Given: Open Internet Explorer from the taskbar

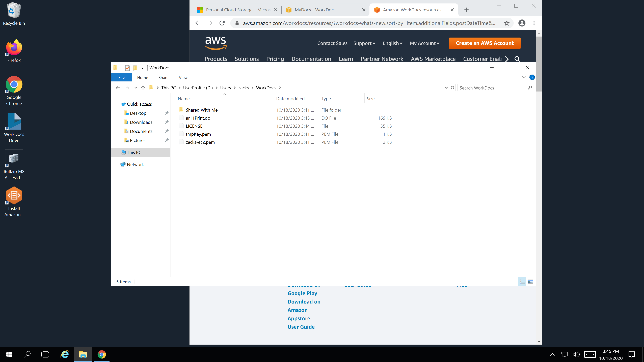Looking at the screenshot, I should [65, 354].
